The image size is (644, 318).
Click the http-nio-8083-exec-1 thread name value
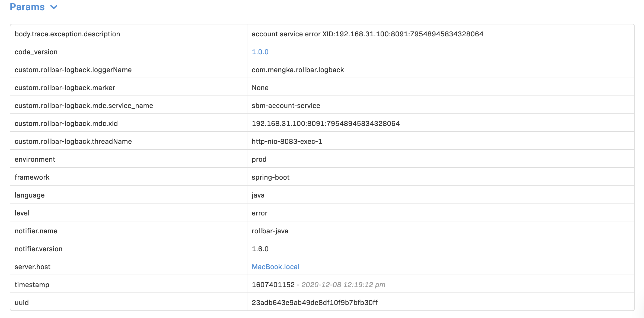287,141
